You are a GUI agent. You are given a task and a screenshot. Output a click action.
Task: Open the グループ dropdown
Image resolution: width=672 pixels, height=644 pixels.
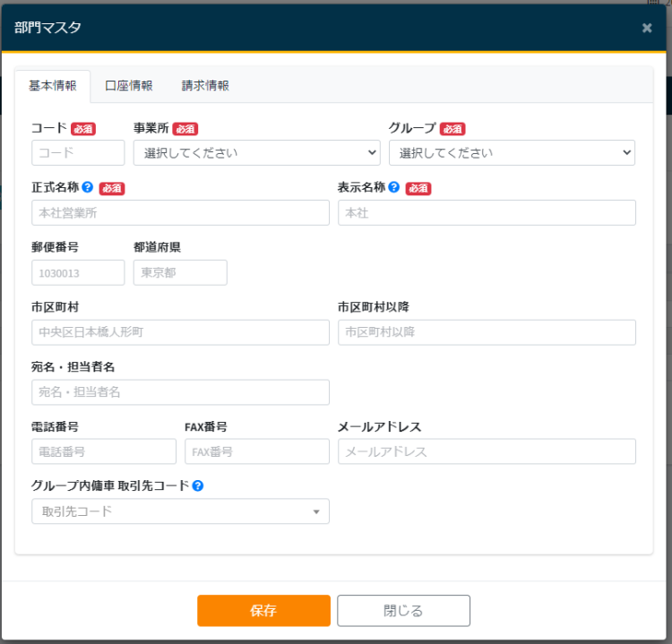(x=512, y=153)
